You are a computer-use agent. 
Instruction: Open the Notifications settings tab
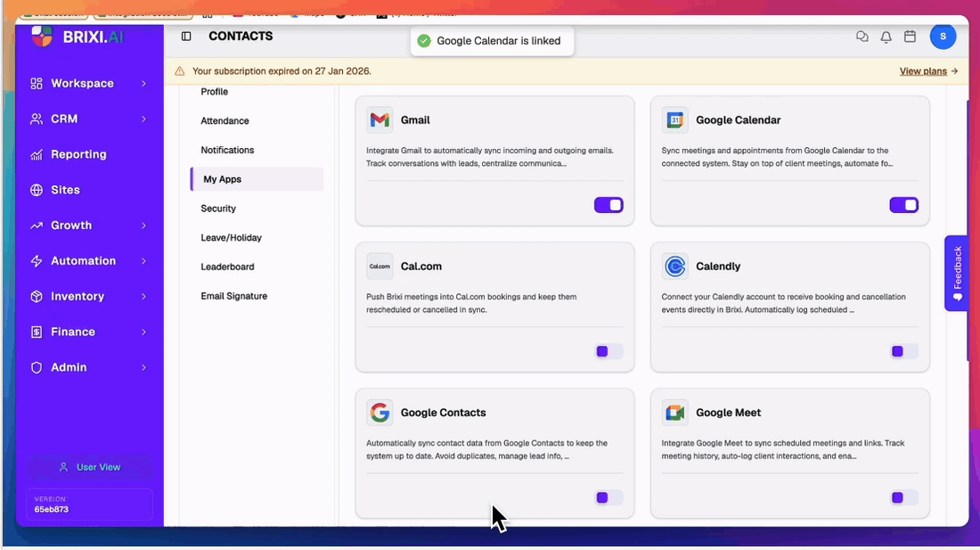point(227,150)
